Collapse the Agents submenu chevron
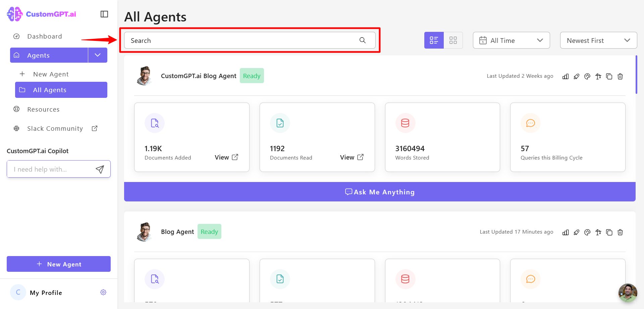The width and height of the screenshot is (644, 309). [x=98, y=55]
